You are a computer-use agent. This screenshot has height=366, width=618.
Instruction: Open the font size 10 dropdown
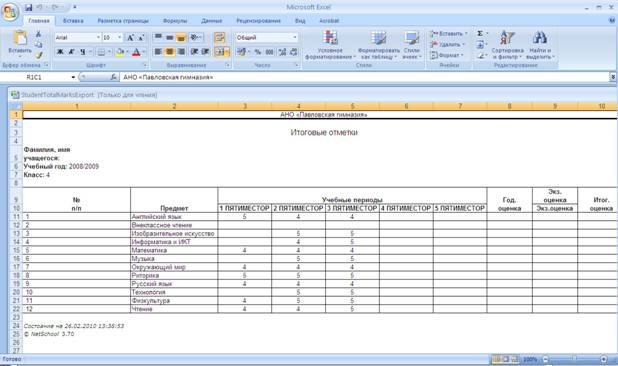[x=120, y=37]
